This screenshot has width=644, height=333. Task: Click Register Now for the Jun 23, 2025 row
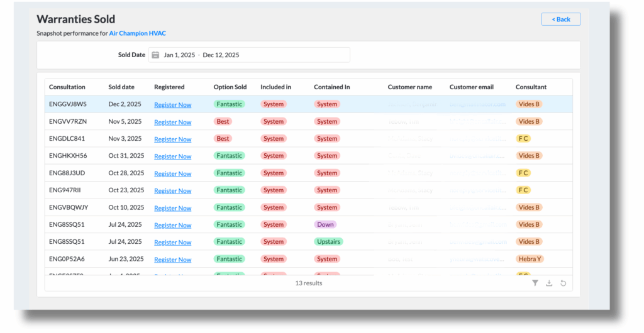click(x=172, y=259)
